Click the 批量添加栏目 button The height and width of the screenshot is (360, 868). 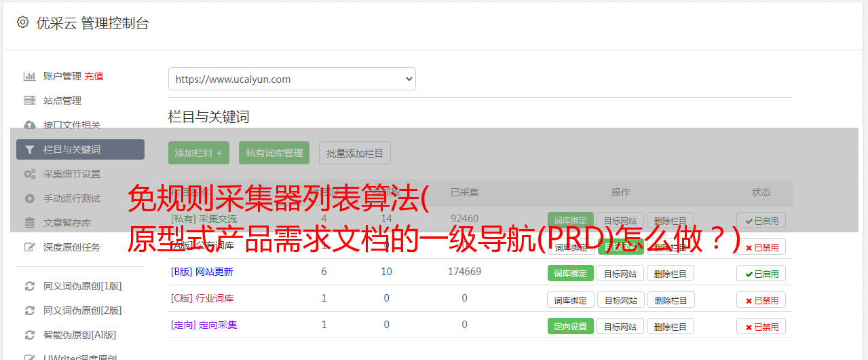pos(355,153)
